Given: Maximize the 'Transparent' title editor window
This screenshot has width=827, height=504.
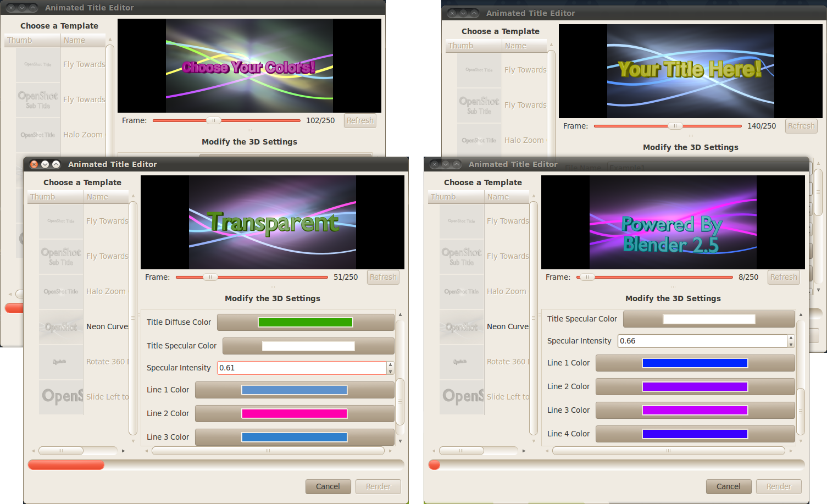Looking at the screenshot, I should [56, 164].
